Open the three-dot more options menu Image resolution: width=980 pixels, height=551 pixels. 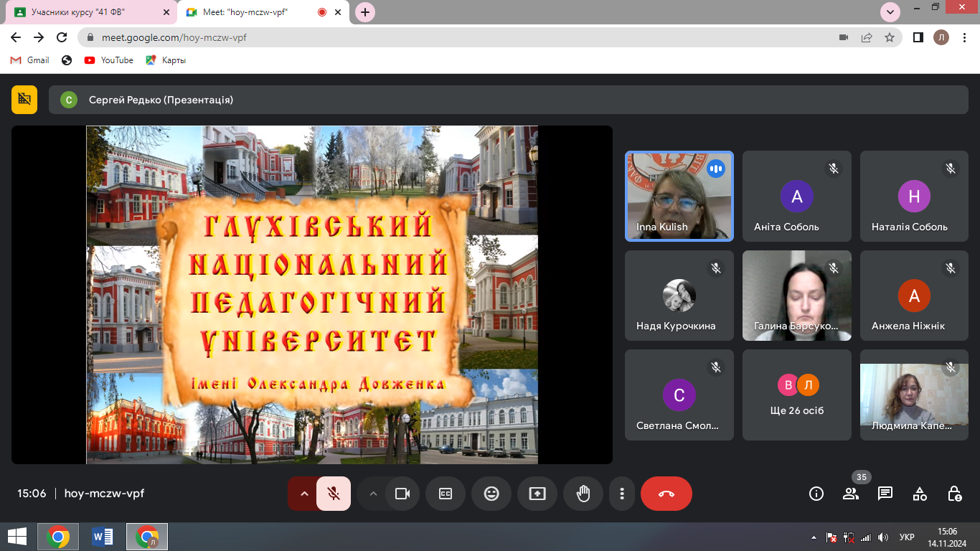click(x=622, y=494)
